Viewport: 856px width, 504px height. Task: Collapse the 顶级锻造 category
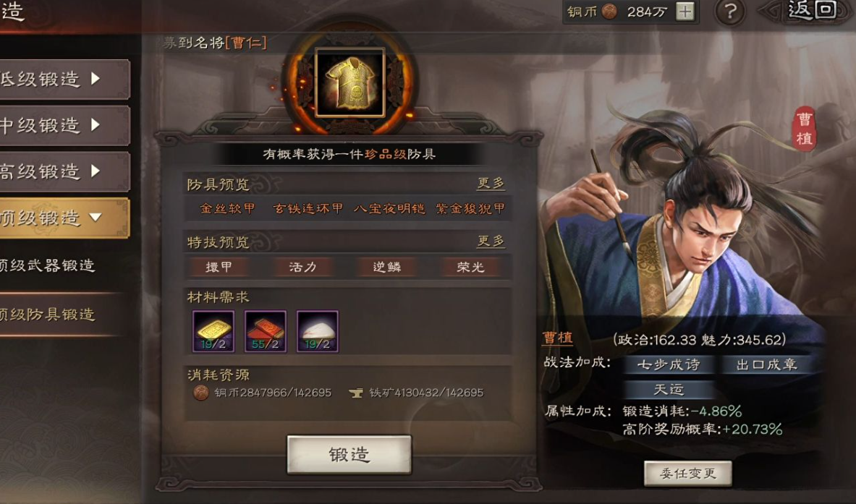tap(64, 218)
